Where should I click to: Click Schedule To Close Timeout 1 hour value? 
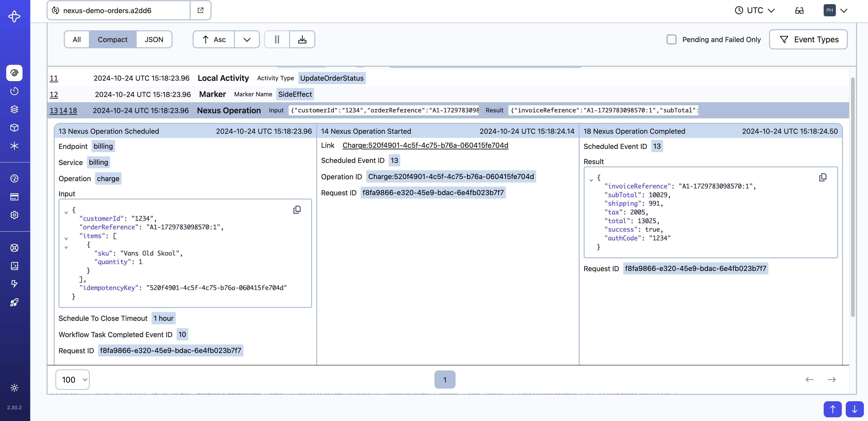click(163, 318)
